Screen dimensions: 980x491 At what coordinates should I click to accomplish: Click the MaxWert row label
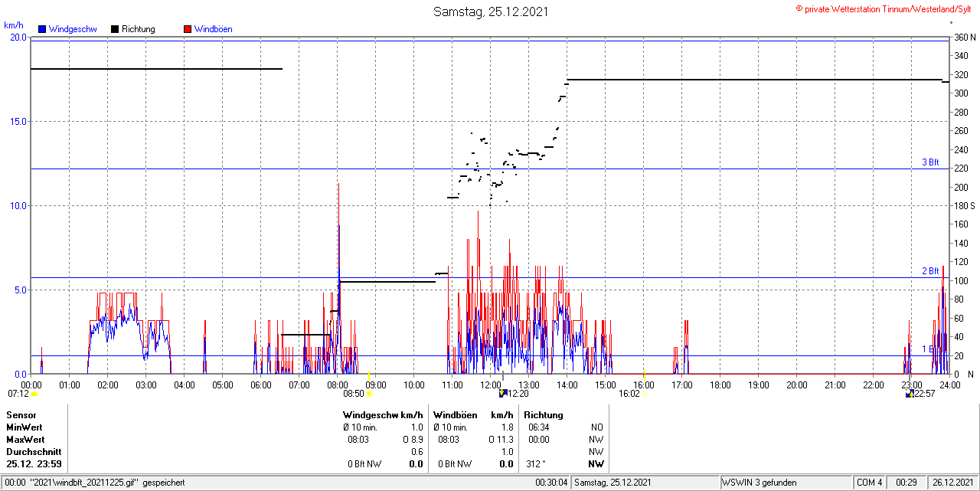[x=25, y=440]
